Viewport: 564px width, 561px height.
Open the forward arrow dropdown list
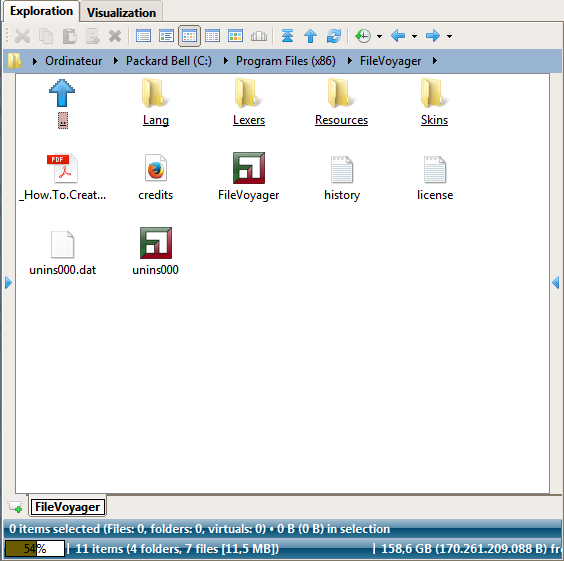point(449,36)
